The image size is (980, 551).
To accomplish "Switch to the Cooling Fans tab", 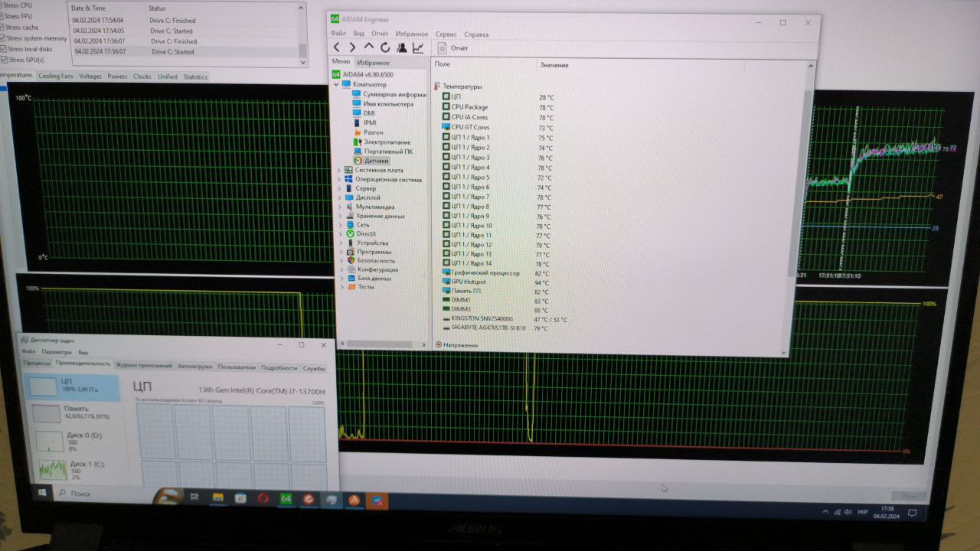I will pos(56,77).
